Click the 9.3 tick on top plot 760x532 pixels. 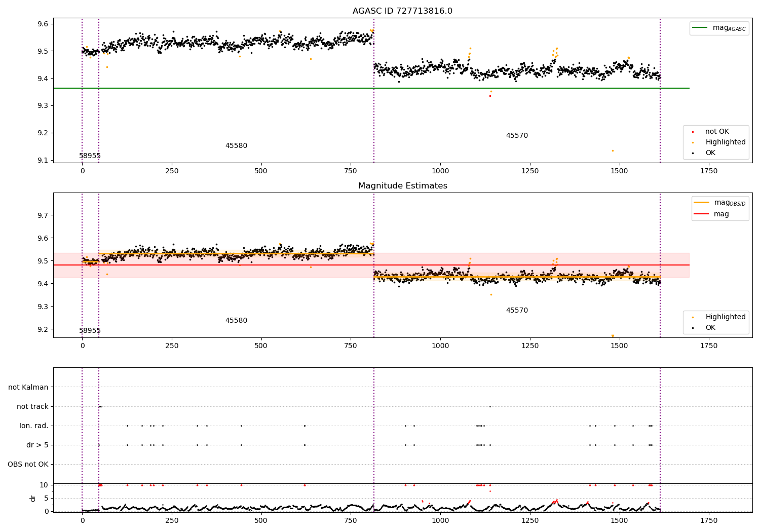pyautogui.click(x=43, y=106)
